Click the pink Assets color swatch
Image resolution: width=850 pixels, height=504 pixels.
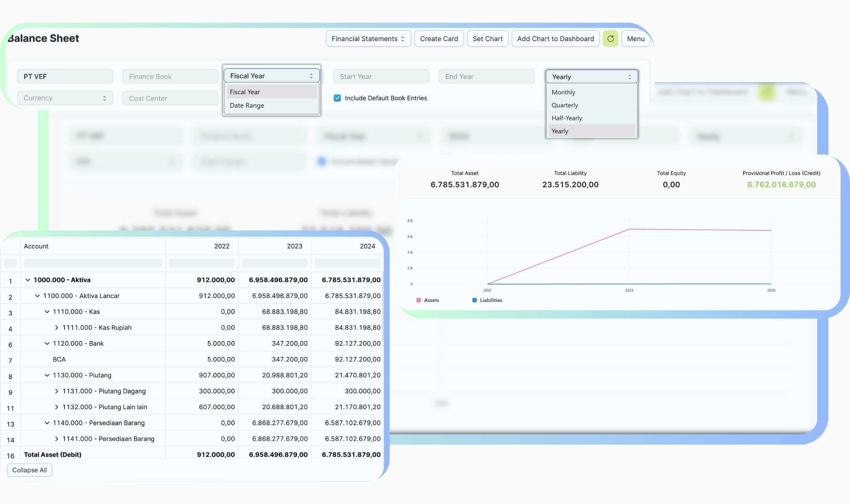tap(418, 300)
